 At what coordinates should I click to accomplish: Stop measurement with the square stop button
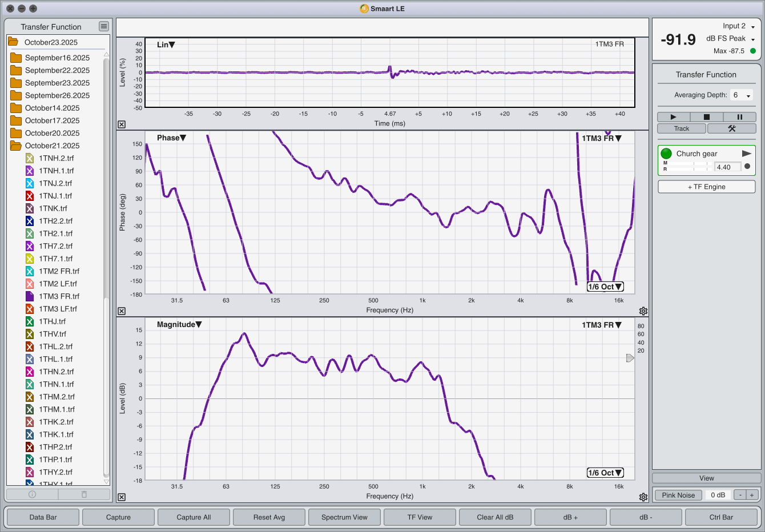(706, 117)
